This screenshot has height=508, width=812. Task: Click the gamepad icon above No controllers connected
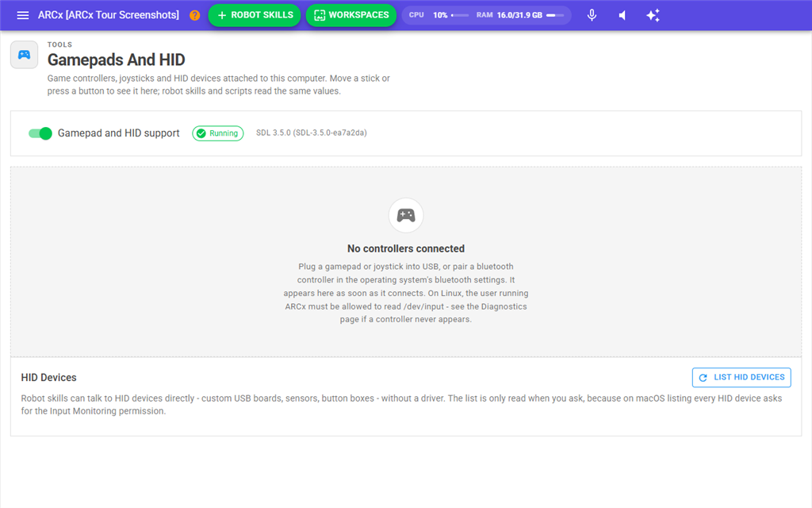click(x=406, y=215)
